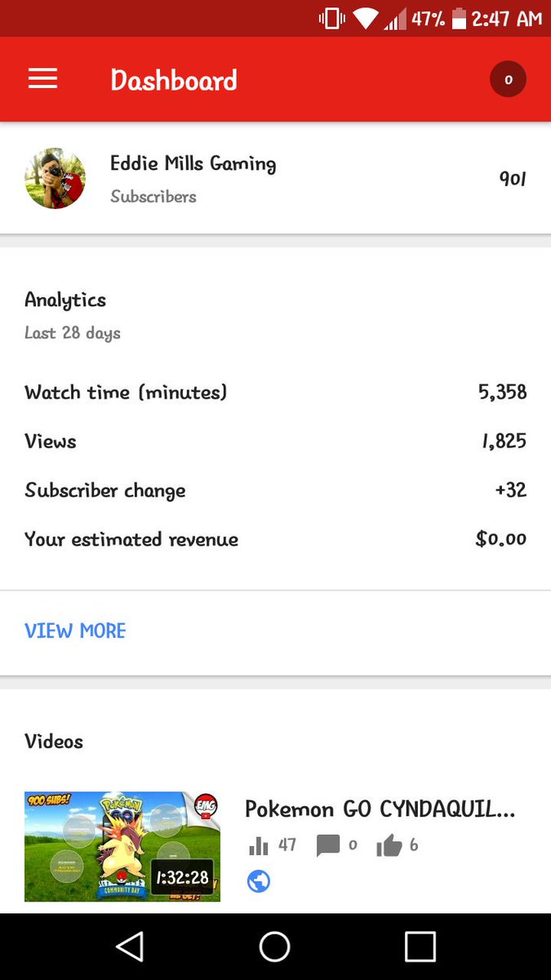Tap the Dashboard title in the header
The width and height of the screenshot is (551, 980).
[x=174, y=79]
